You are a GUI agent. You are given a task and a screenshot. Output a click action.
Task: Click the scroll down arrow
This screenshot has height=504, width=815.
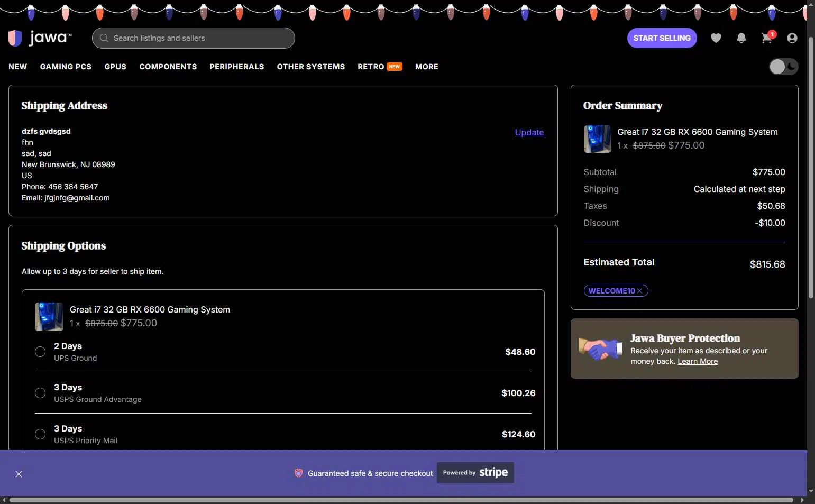811,491
